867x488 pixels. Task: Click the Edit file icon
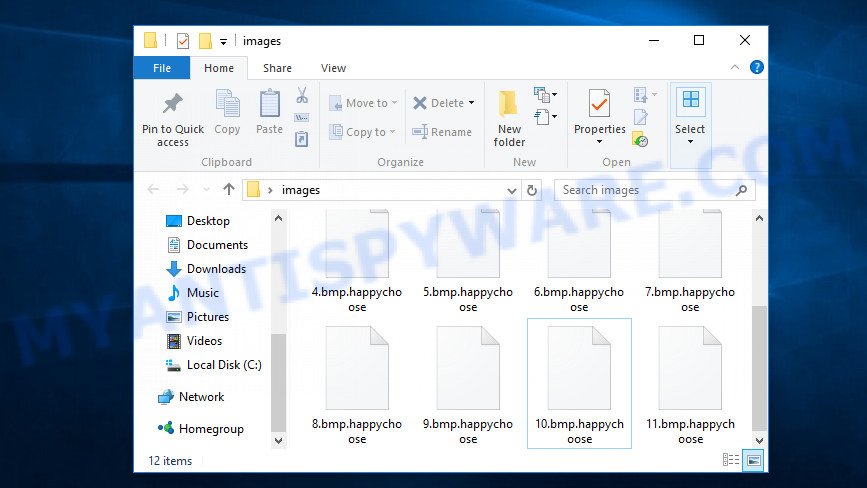click(640, 117)
